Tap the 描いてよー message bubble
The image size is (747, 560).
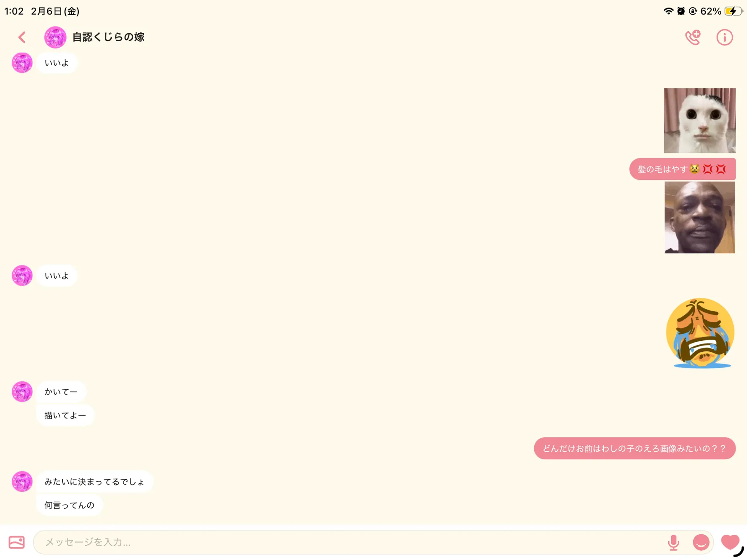click(x=65, y=415)
